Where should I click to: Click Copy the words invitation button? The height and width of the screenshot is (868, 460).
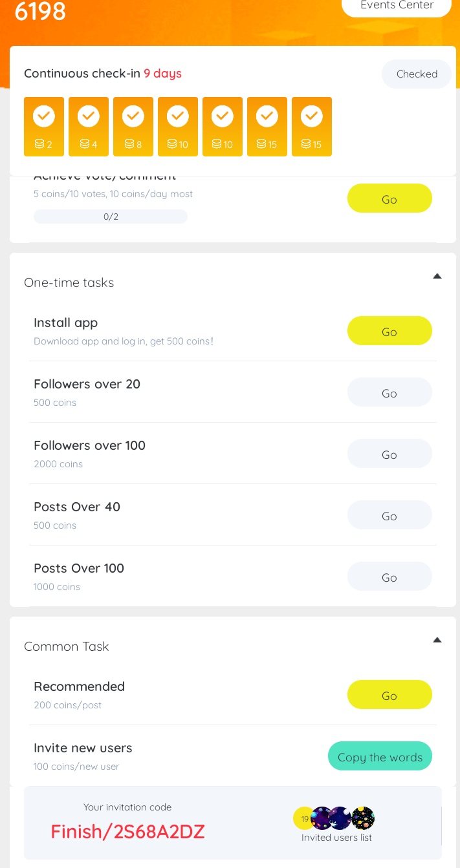click(380, 757)
